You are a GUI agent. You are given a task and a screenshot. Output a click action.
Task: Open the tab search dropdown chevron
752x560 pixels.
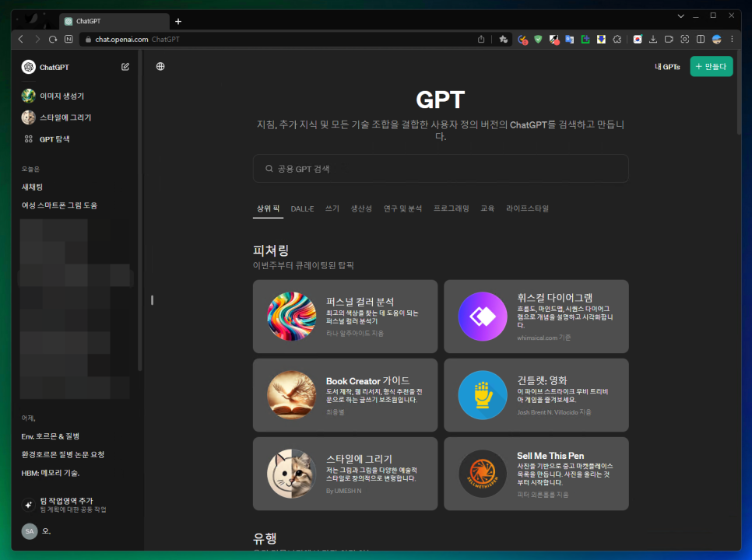click(680, 16)
